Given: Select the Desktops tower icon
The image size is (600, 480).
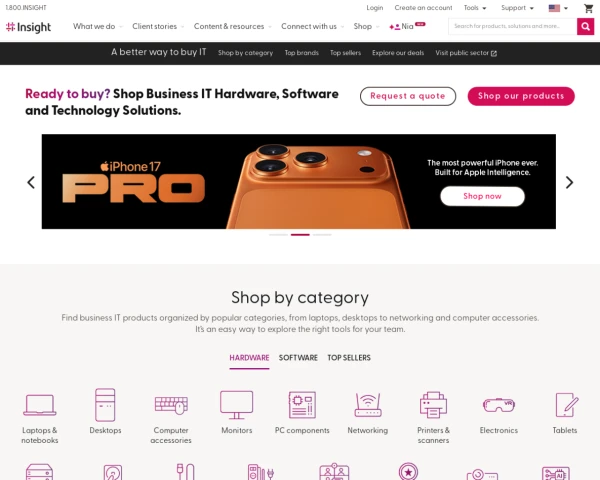Looking at the screenshot, I should (x=105, y=405).
